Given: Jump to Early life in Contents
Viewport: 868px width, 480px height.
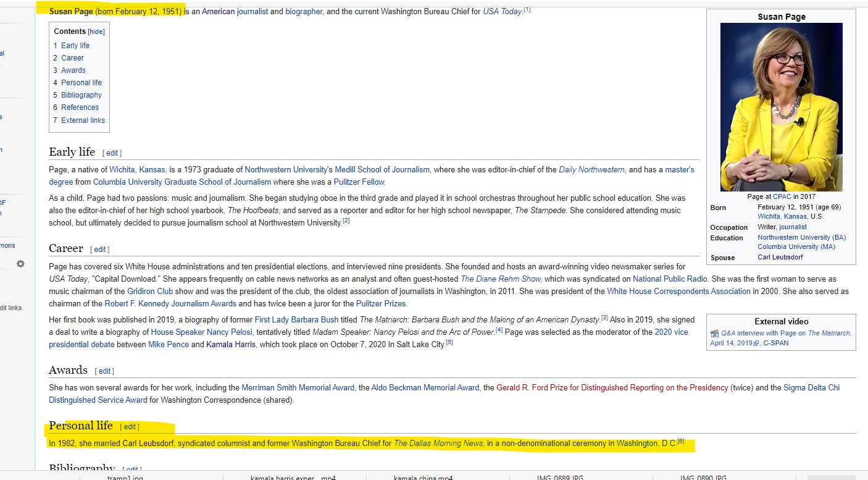Looking at the screenshot, I should click(75, 46).
